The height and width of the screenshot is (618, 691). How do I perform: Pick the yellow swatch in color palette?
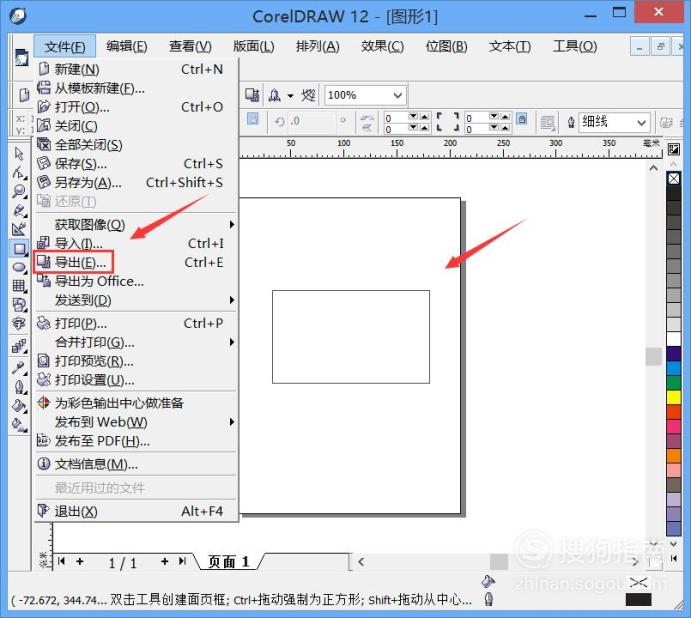[x=673, y=397]
